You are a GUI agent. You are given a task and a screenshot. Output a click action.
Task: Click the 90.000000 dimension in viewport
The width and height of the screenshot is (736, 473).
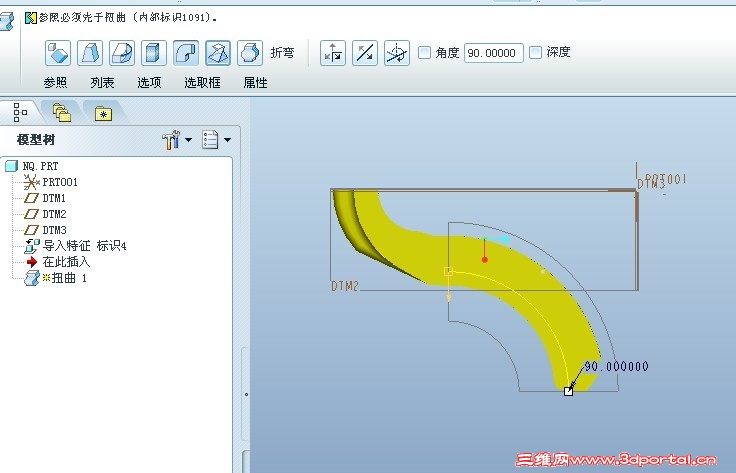point(616,366)
